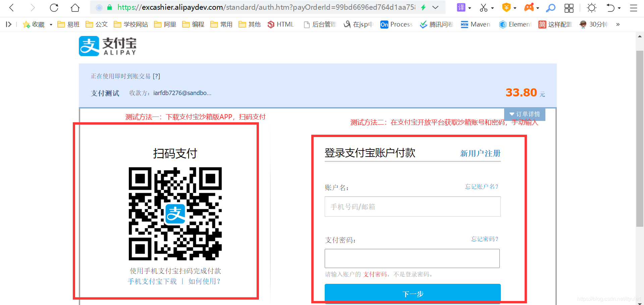Image resolution: width=644 pixels, height=305 pixels.
Task: Open the 学校网站 bookmark folder
Action: [x=131, y=24]
